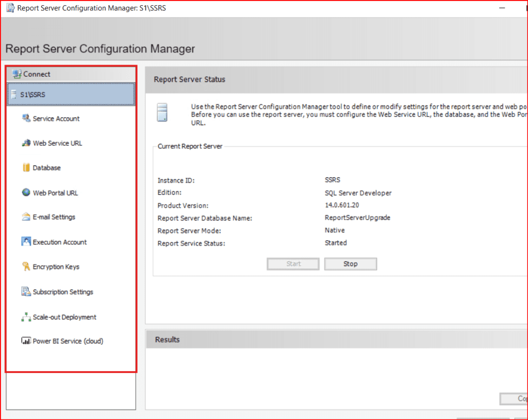Open the Database settings page
The height and width of the screenshot is (420, 528).
pos(47,168)
